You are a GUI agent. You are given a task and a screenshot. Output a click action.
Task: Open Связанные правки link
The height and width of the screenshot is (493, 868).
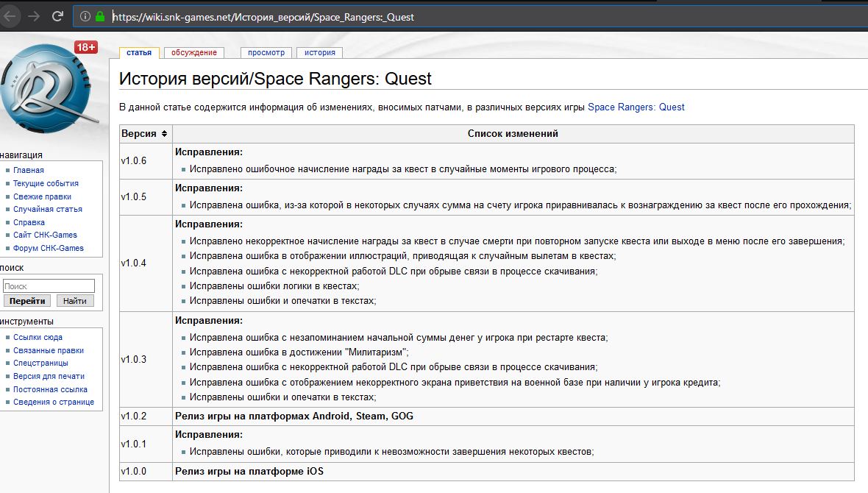coord(49,351)
